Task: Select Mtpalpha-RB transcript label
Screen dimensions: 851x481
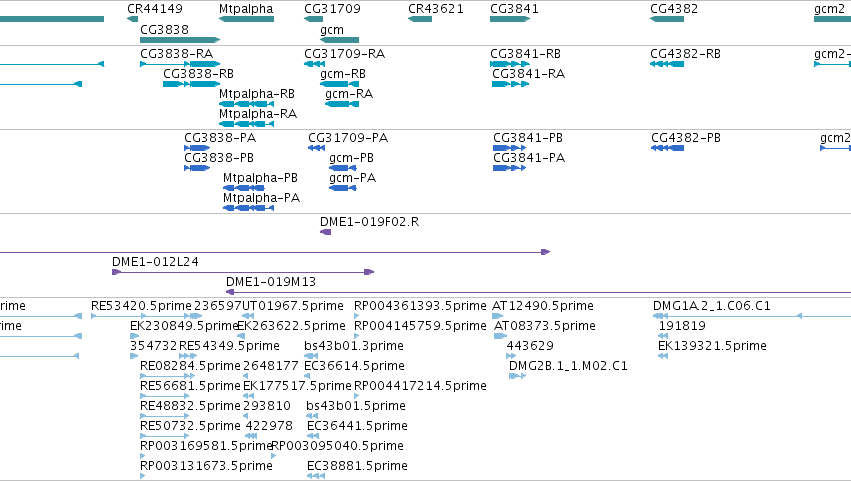Action: (x=257, y=94)
